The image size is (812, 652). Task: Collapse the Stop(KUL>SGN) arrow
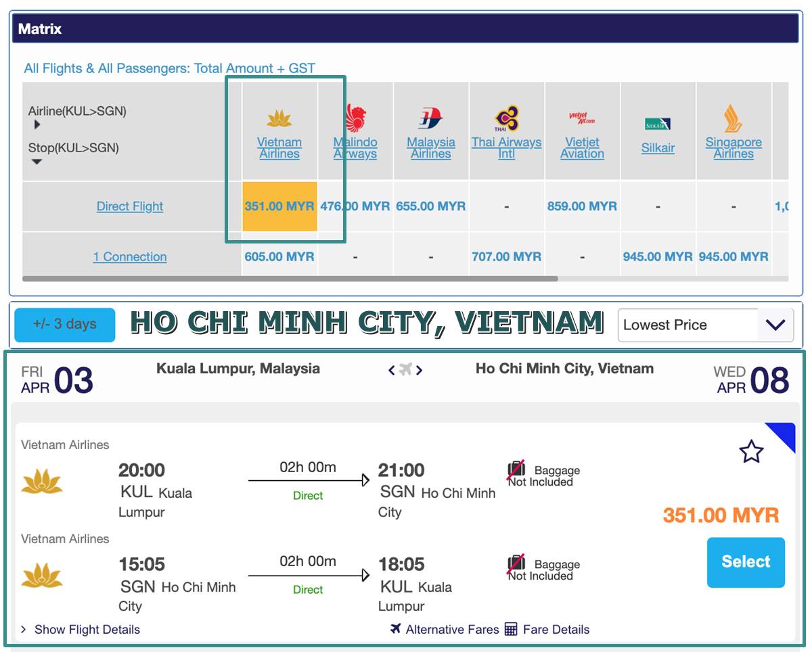(37, 162)
